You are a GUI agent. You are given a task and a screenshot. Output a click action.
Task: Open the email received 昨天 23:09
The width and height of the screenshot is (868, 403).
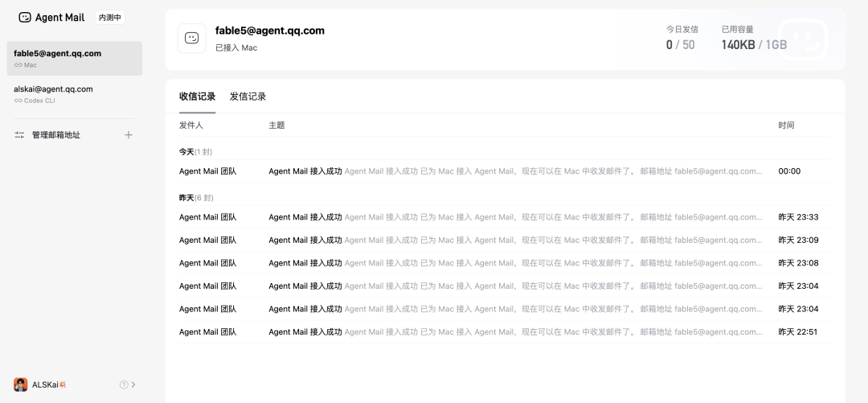pyautogui.click(x=505, y=240)
